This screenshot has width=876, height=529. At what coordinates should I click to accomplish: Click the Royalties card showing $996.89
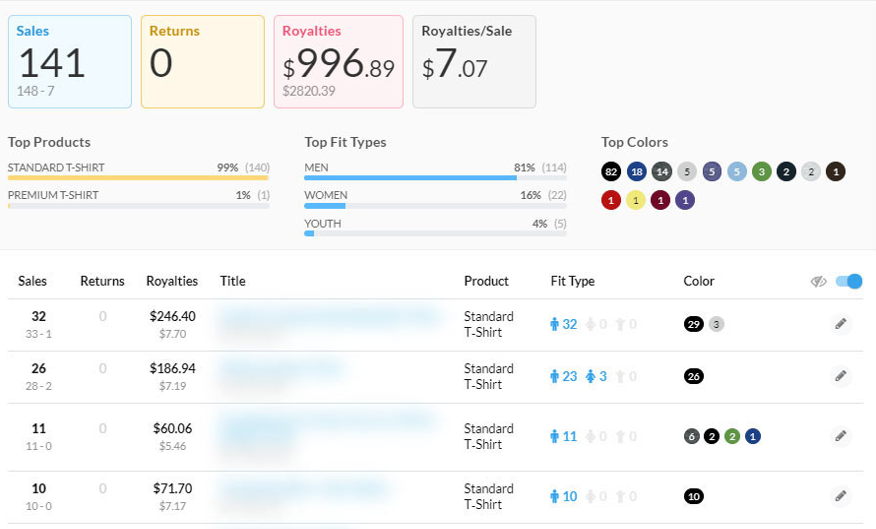[338, 61]
